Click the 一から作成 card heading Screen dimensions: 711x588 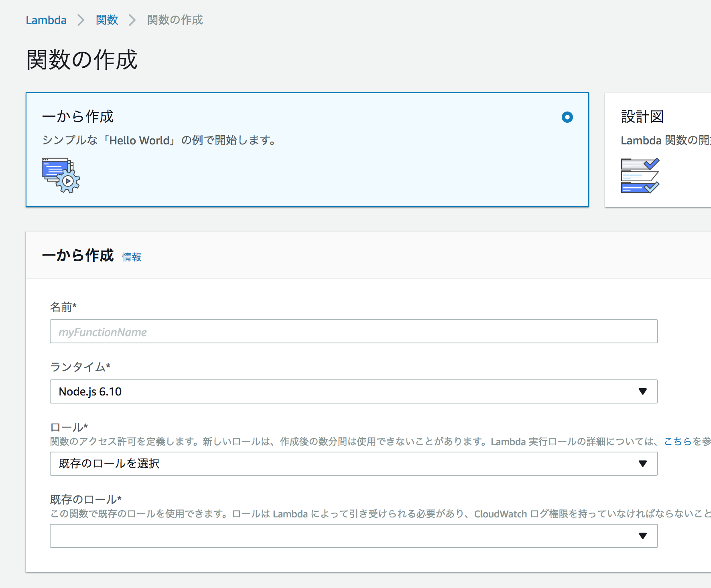(x=78, y=117)
